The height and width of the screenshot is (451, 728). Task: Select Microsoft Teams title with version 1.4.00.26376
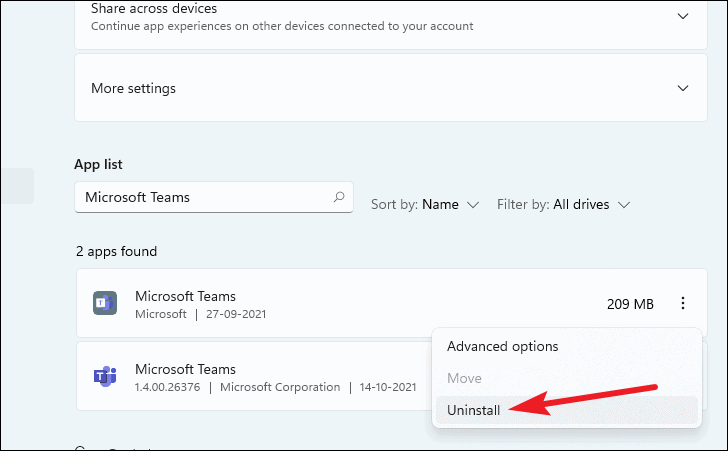185,369
